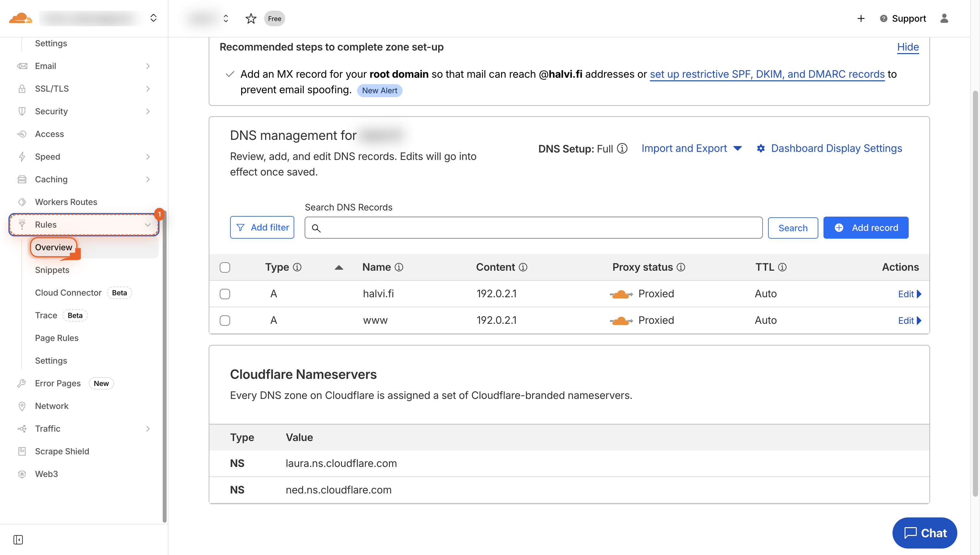Open the user profile icon

[x=944, y=18]
